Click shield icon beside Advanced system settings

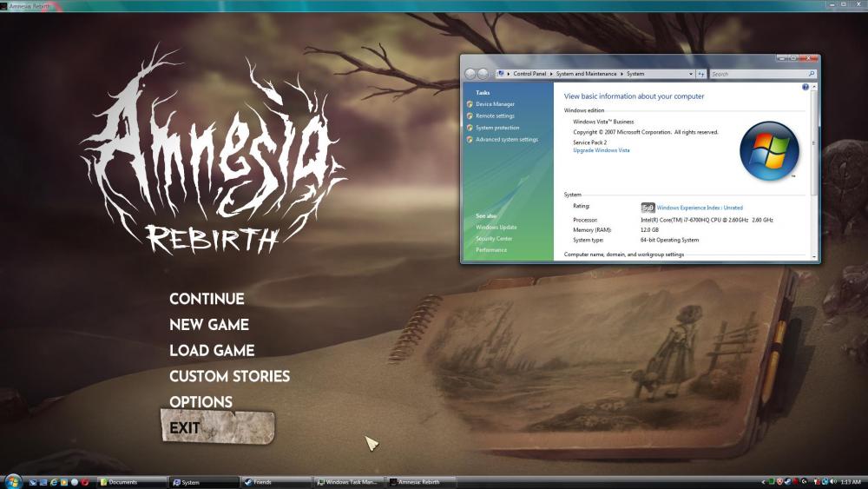470,140
